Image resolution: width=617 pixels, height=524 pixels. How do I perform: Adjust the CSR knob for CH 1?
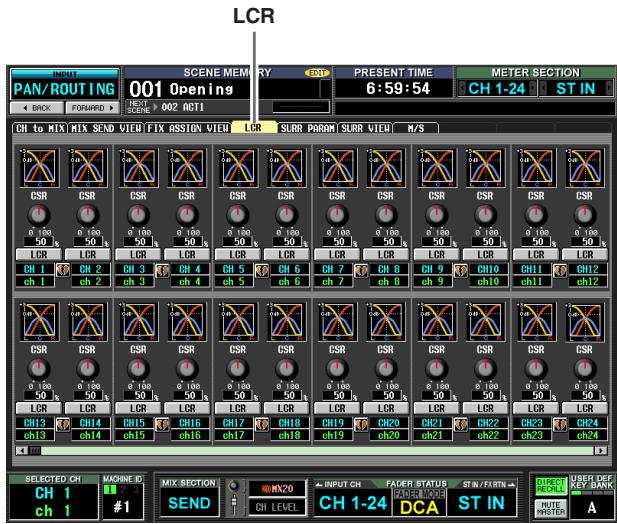(39, 215)
